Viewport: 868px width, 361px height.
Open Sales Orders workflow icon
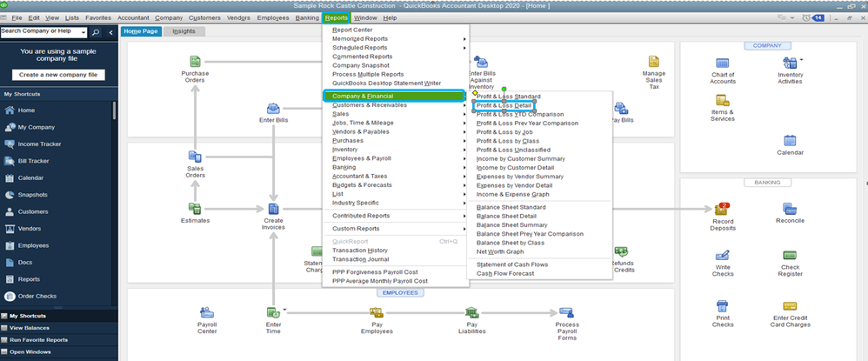coord(195,157)
